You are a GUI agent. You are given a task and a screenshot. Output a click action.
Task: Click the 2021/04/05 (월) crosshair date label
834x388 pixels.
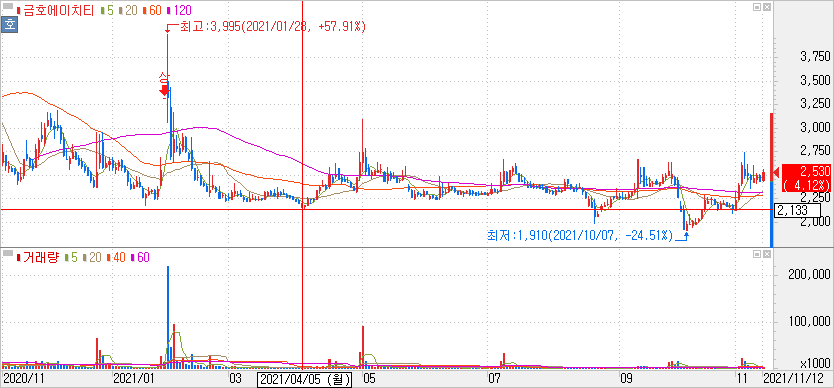[x=305, y=380]
